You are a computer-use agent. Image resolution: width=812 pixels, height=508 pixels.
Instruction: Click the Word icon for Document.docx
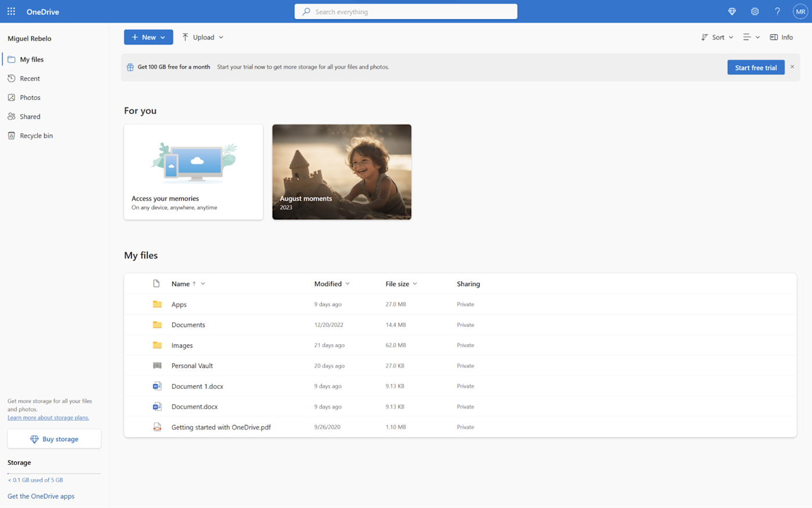point(157,406)
